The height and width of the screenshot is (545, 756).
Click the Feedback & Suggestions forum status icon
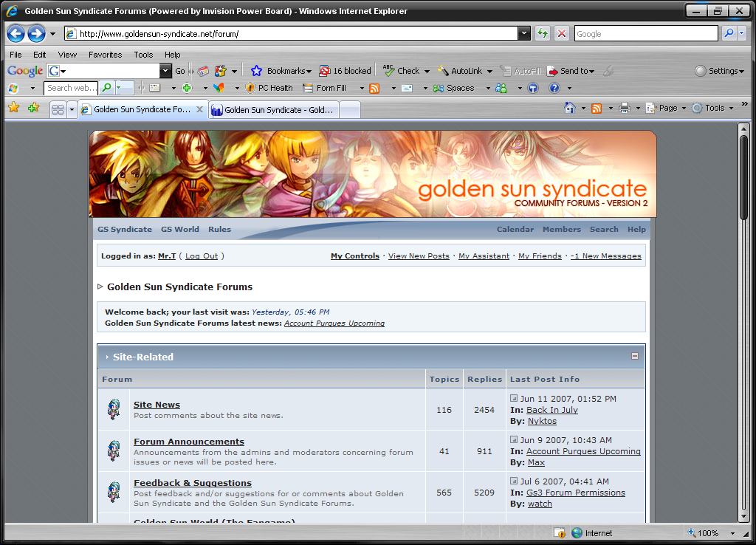pos(114,492)
